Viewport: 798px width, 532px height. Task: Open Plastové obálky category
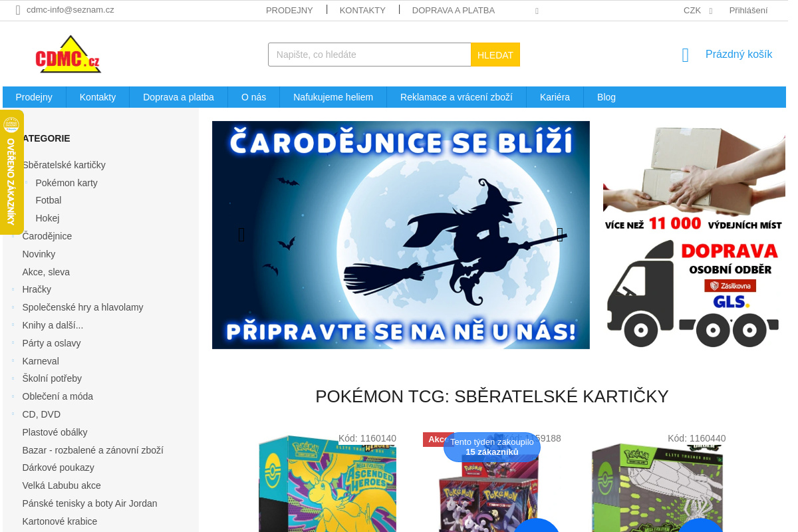click(x=55, y=432)
